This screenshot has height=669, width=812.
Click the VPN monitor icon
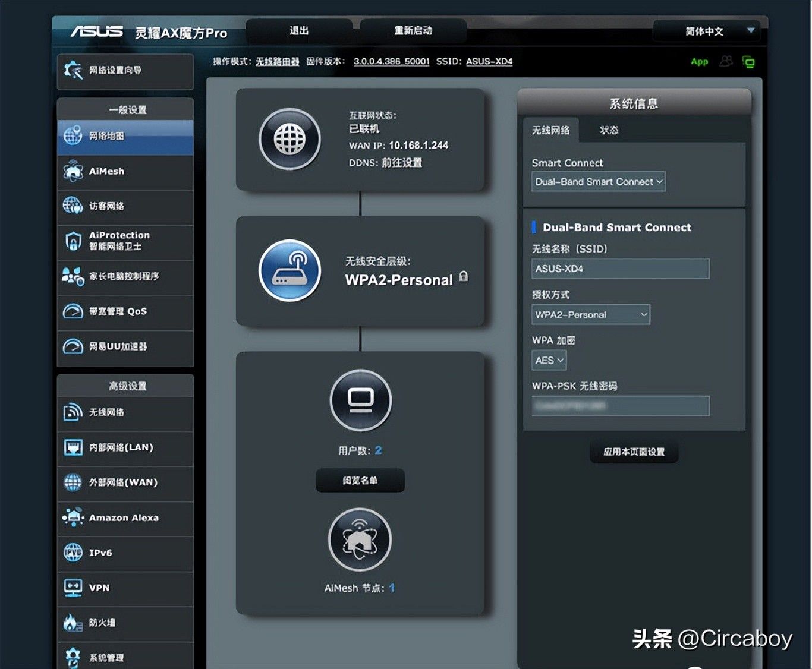click(x=73, y=588)
